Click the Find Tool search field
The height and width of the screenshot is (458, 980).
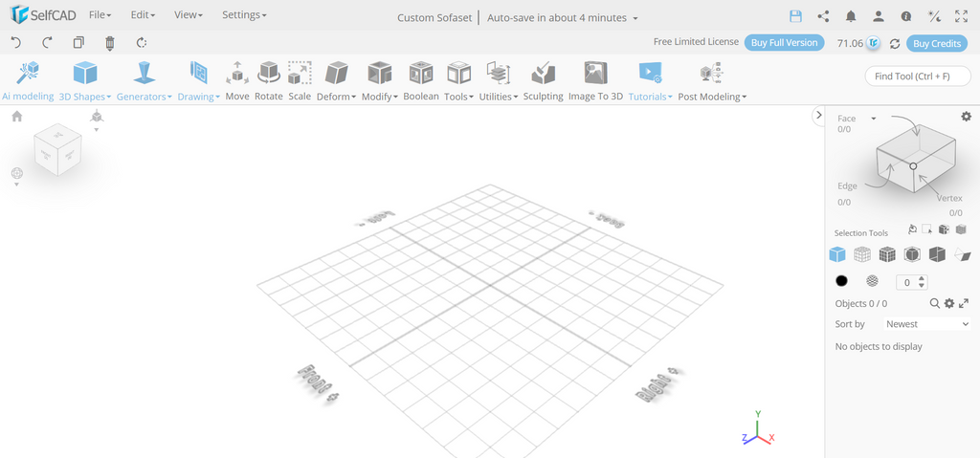point(918,76)
